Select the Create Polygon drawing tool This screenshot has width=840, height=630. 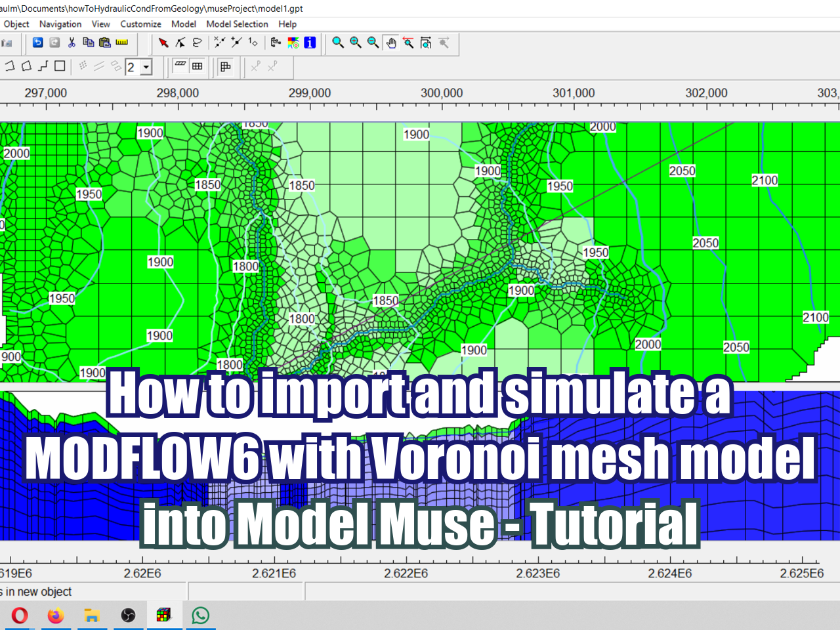pos(27,66)
